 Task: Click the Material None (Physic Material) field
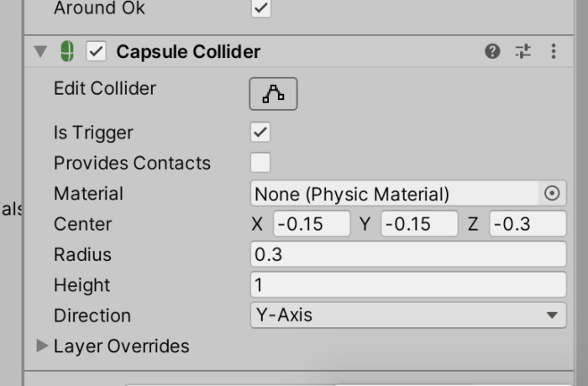395,194
